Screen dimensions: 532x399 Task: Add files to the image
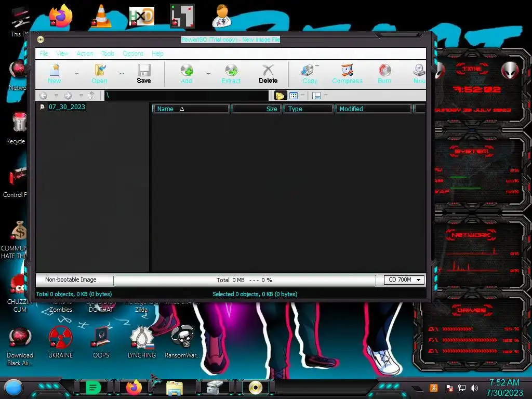[187, 74]
